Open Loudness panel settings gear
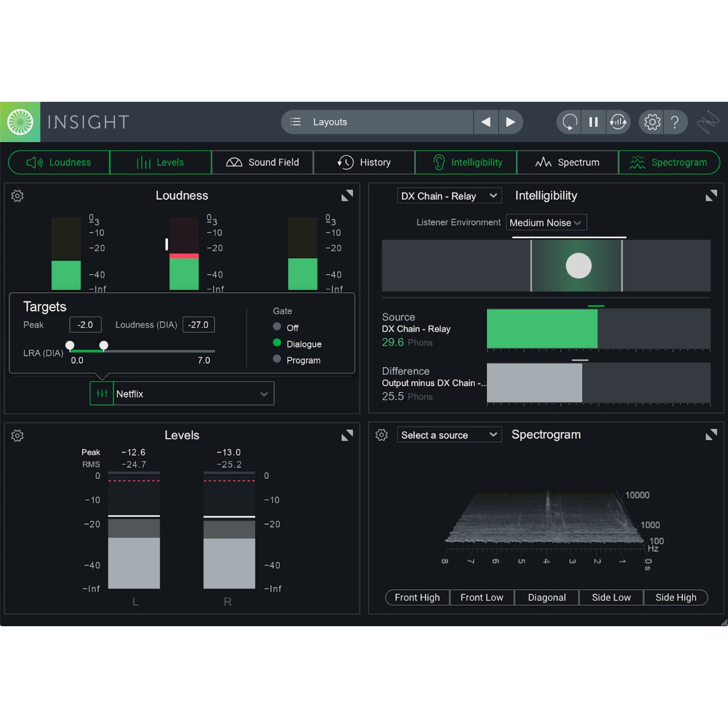Image resolution: width=728 pixels, height=728 pixels. 18,196
